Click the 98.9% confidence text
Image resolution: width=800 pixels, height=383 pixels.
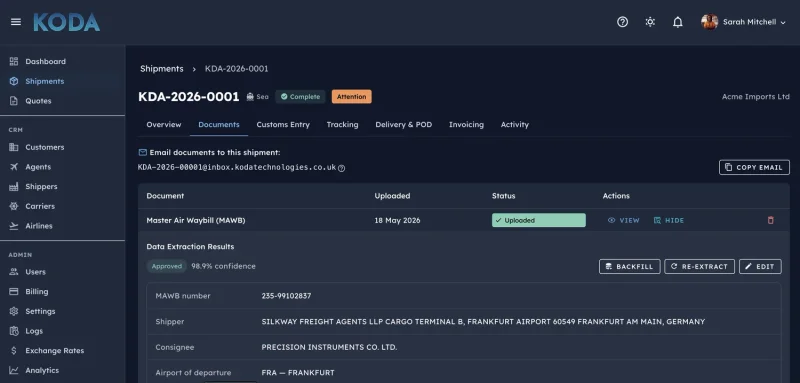(223, 266)
